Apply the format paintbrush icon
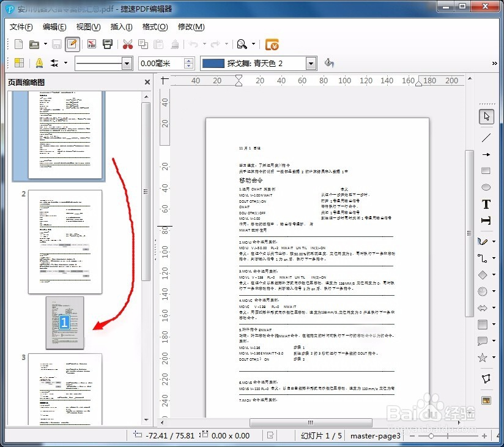The height and width of the screenshot is (447, 504). point(175,44)
